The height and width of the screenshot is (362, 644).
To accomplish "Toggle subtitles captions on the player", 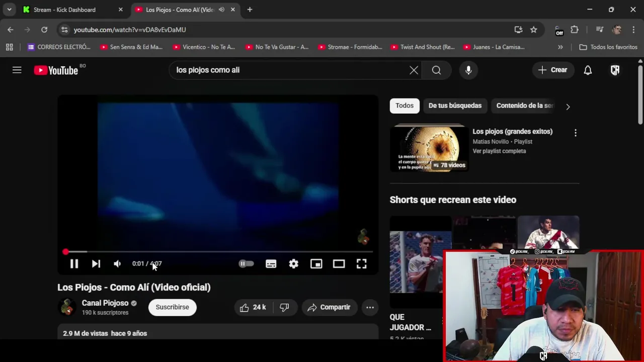I will click(x=271, y=263).
